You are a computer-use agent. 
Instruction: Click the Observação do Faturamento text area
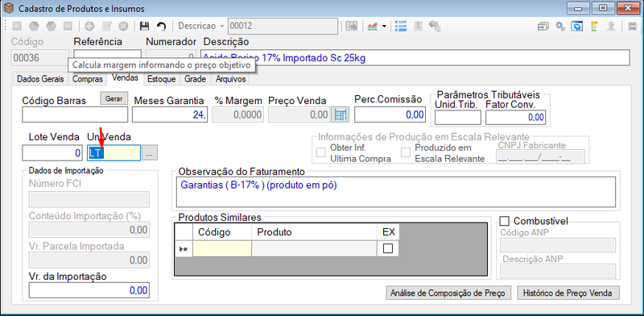coord(396,192)
